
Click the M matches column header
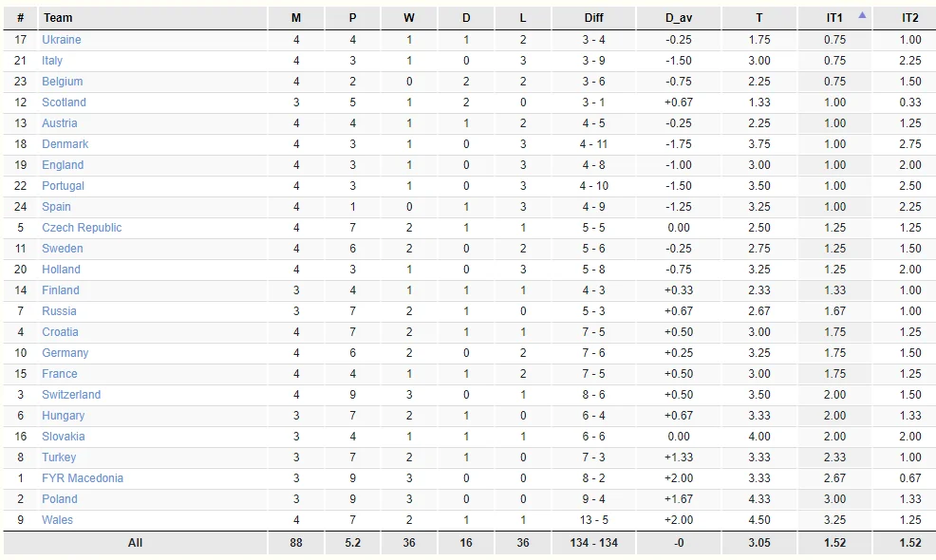click(296, 18)
